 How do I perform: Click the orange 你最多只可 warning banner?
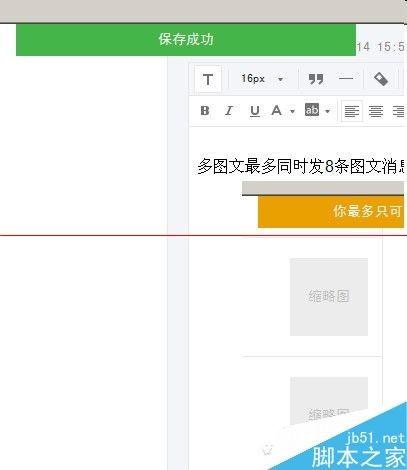pos(331,212)
